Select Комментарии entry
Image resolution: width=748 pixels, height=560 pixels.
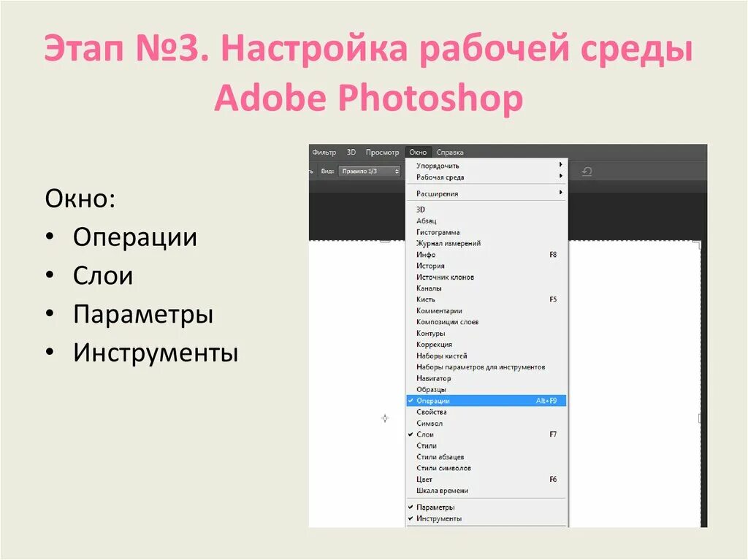click(x=486, y=310)
